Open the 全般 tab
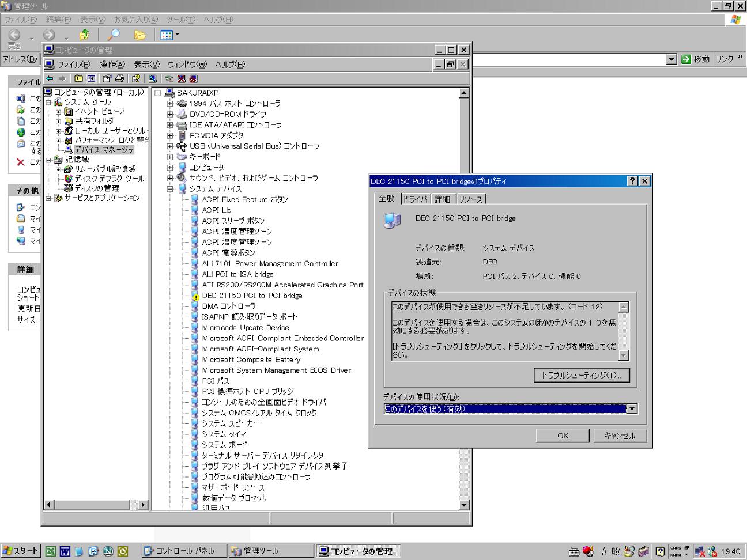The height and width of the screenshot is (560, 747). (x=387, y=198)
